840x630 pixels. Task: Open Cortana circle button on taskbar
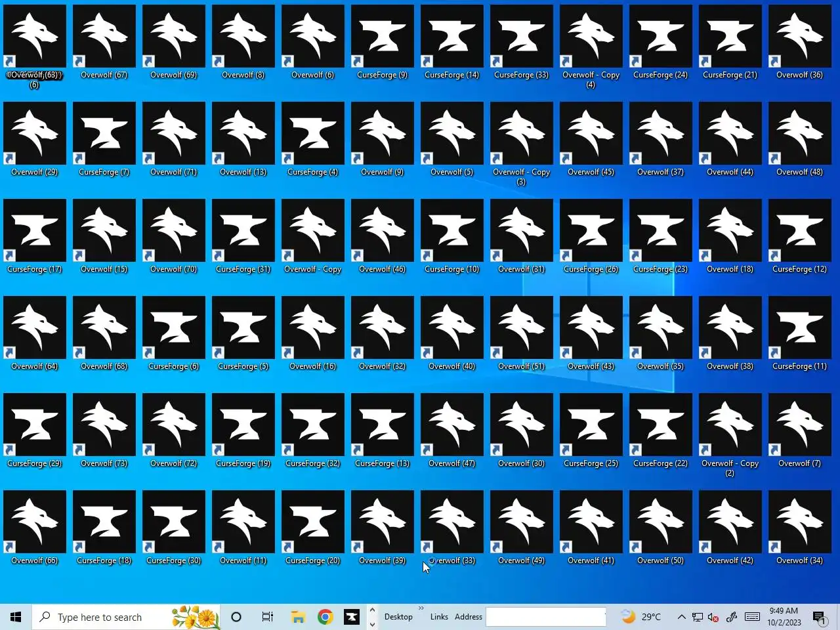pos(236,617)
